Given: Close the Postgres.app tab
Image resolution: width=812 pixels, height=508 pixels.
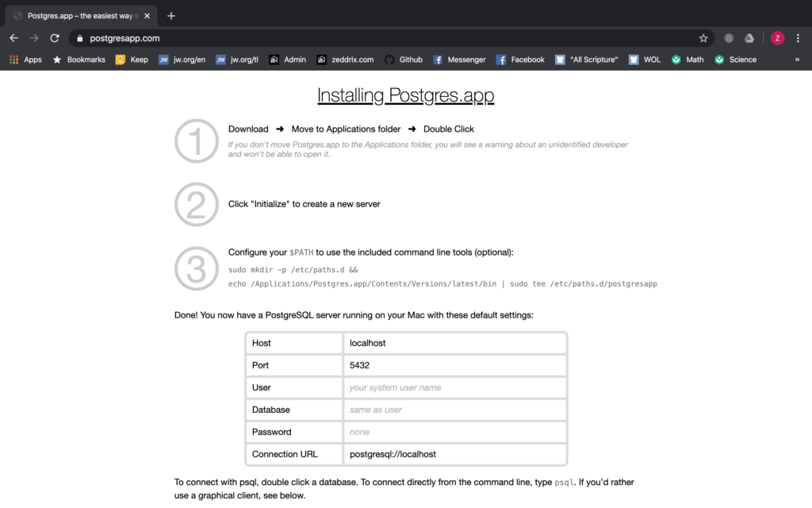Looking at the screenshot, I should [x=147, y=16].
